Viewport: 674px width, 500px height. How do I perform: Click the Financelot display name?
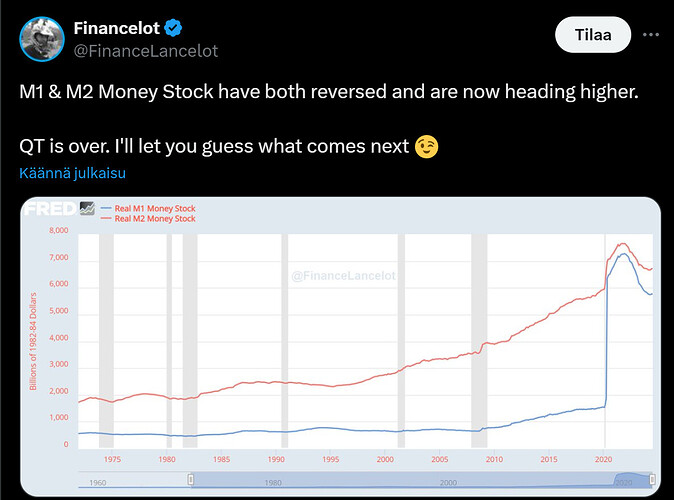pos(116,28)
